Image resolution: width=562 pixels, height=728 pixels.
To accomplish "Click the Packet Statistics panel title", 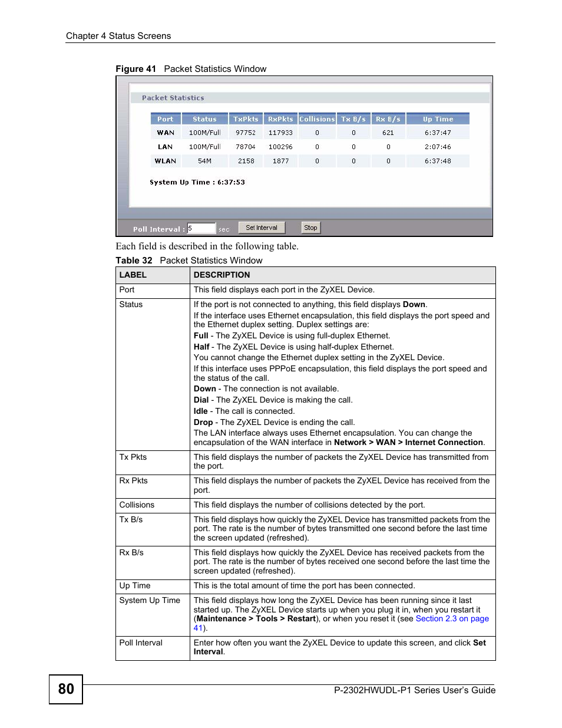I will pyautogui.click(x=173, y=98).
